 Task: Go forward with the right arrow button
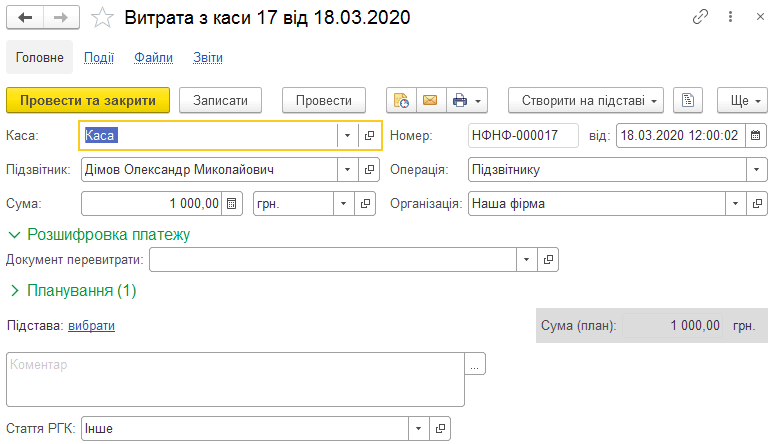click(61, 18)
